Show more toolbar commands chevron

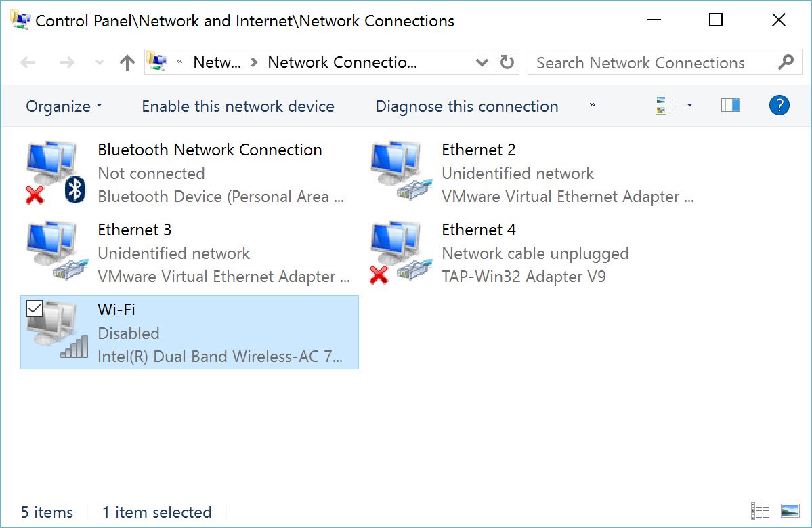pos(593,106)
